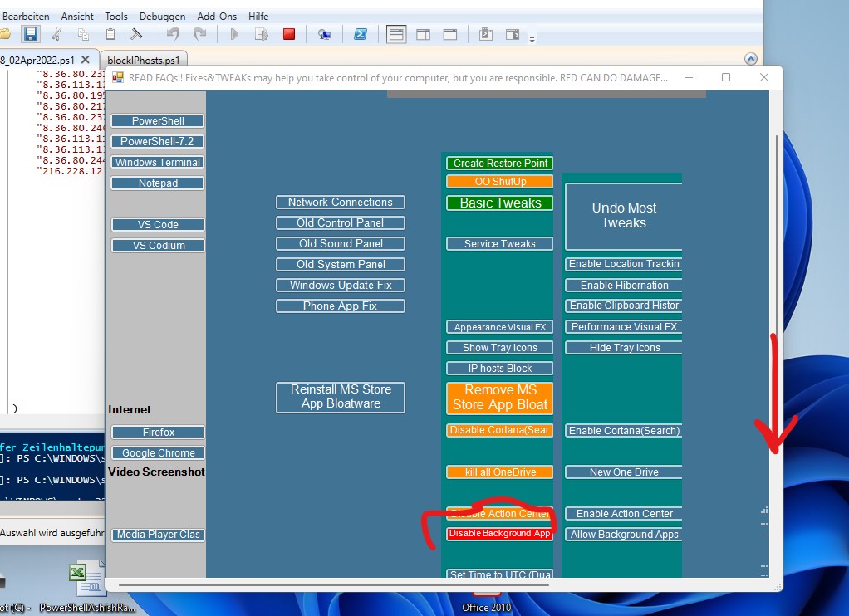The height and width of the screenshot is (616, 849).
Task: Show script pane on top layout icon
Action: 396,35
